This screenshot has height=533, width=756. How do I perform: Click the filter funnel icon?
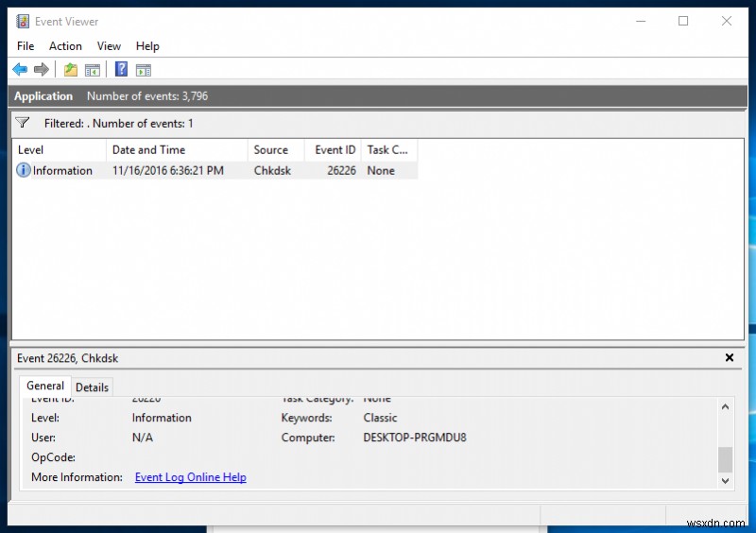(22, 123)
